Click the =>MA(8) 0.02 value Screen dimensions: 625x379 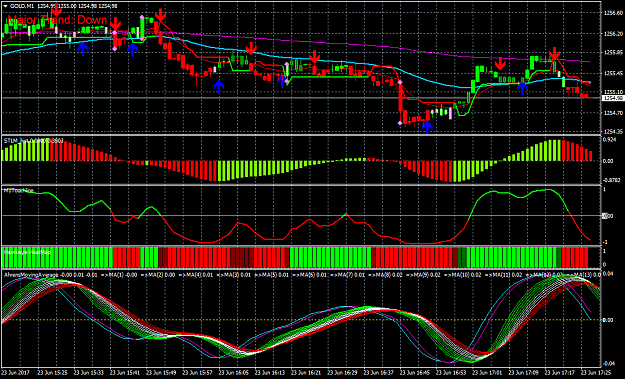click(386, 275)
